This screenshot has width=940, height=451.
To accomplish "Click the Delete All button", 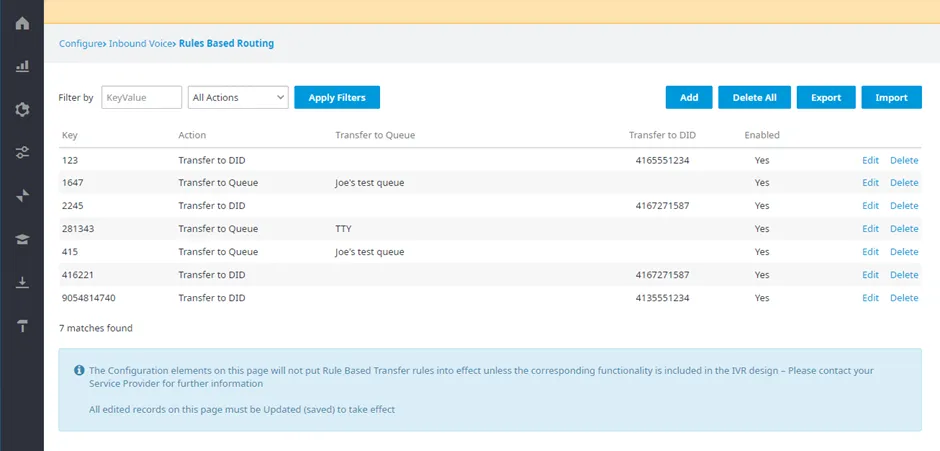I will [x=754, y=97].
